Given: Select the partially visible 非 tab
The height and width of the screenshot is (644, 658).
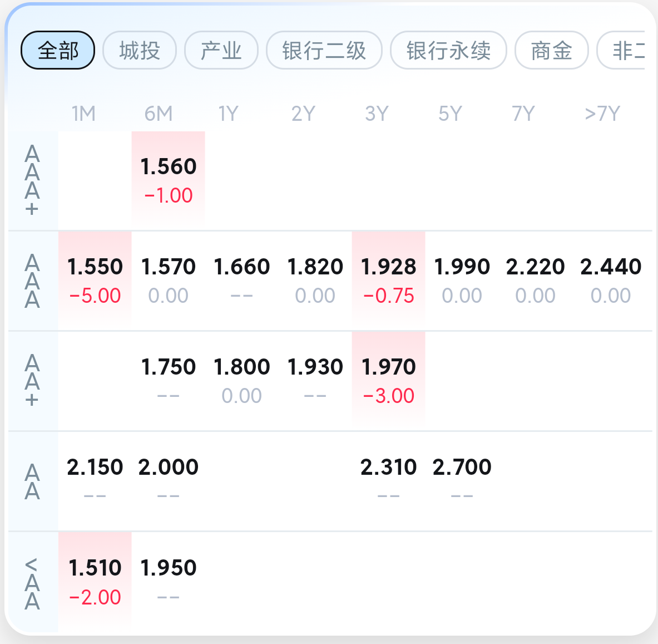Looking at the screenshot, I should point(621,51).
